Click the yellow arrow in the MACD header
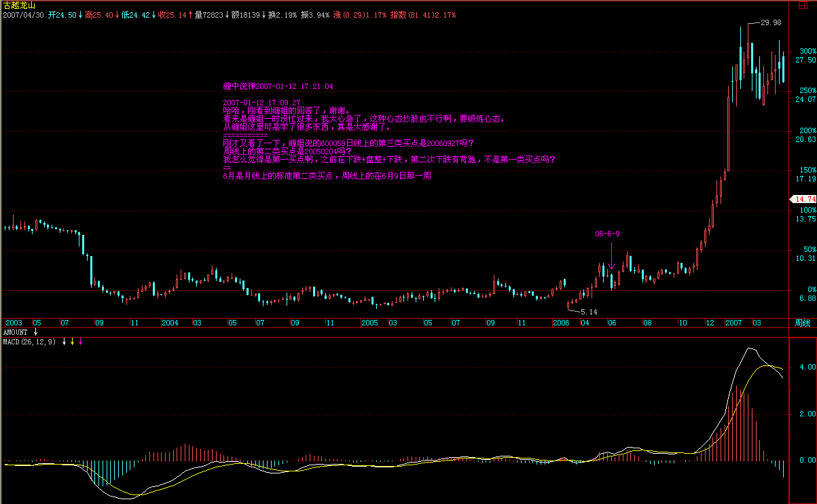The height and width of the screenshot is (504, 817). [73, 341]
